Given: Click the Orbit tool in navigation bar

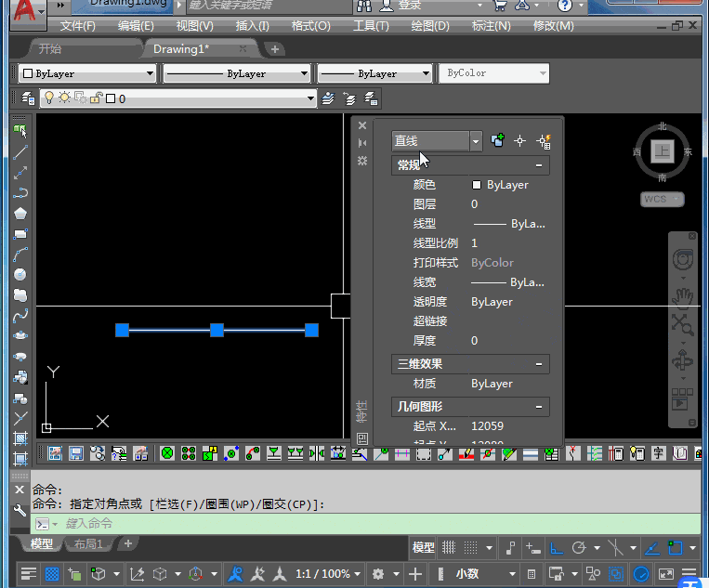Looking at the screenshot, I should (x=682, y=361).
